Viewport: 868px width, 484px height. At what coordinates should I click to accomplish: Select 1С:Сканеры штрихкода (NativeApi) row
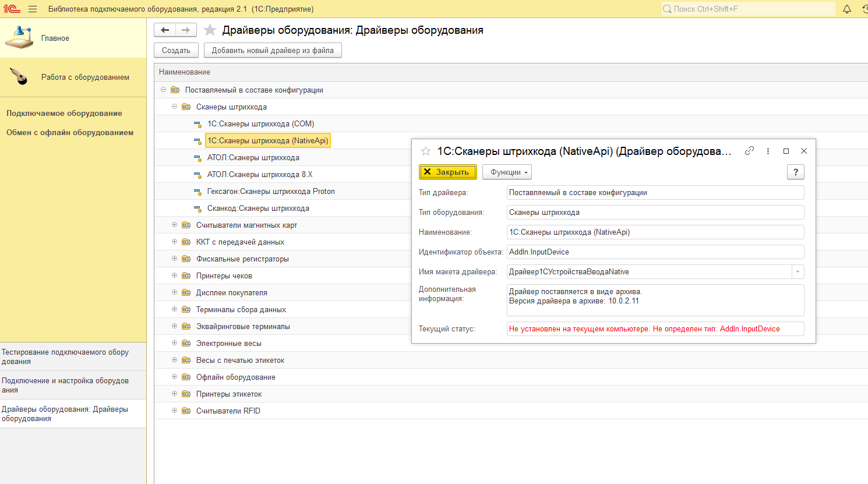click(x=268, y=140)
